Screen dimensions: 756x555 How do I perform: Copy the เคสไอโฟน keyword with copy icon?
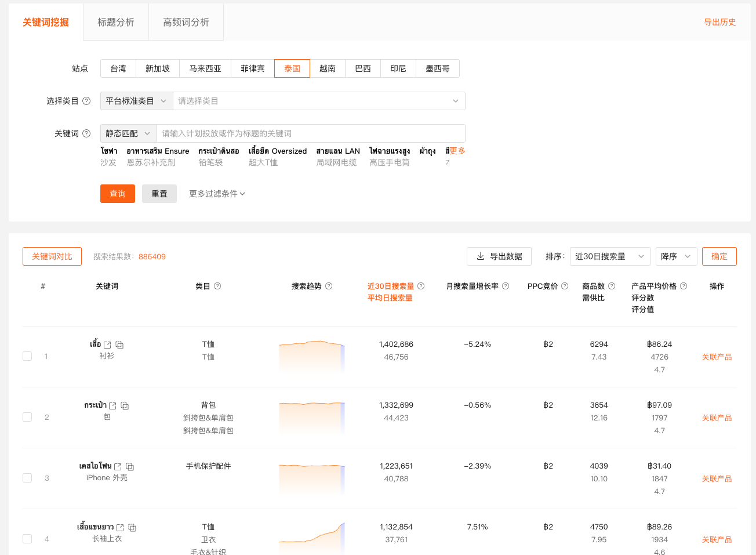pos(130,467)
